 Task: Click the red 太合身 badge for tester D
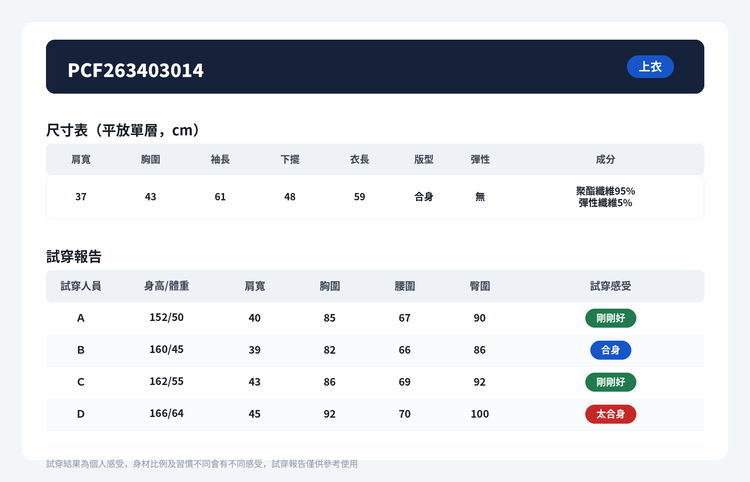tap(610, 414)
